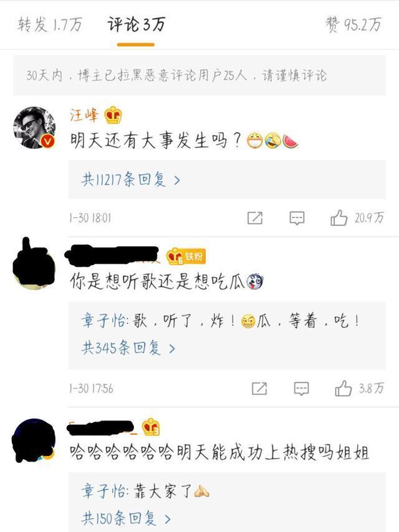Viewport: 399px width, 532px height.
Task: Tap the blocked-users notice banner
Action: click(199, 75)
